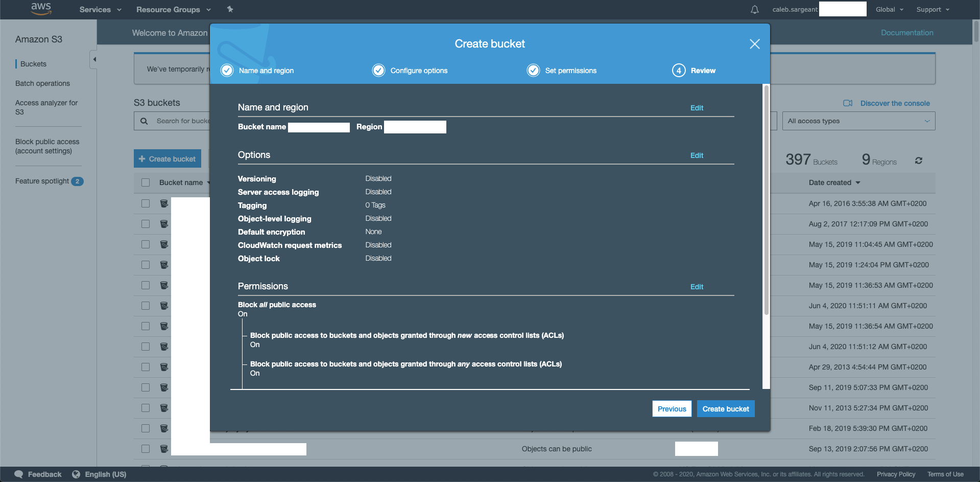980x482 pixels.
Task: Click bucket icon in the 11:51:11 AM row
Action: point(164,306)
